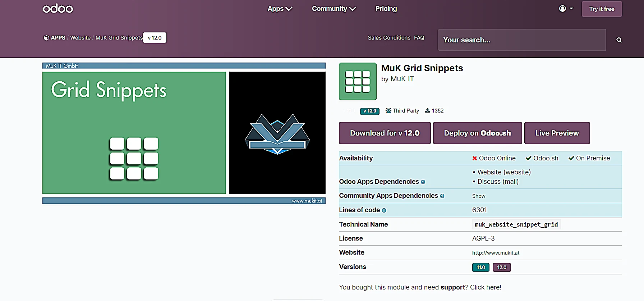Click the search magnifier icon

[x=619, y=40]
